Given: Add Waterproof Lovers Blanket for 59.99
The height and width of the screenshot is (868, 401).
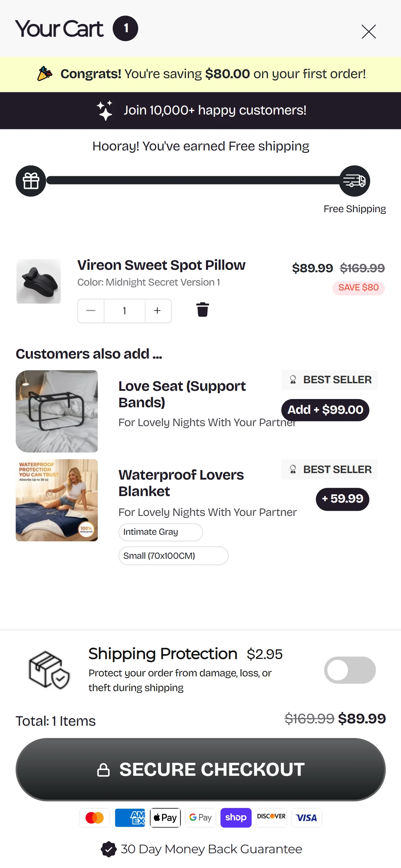Looking at the screenshot, I should (x=342, y=499).
